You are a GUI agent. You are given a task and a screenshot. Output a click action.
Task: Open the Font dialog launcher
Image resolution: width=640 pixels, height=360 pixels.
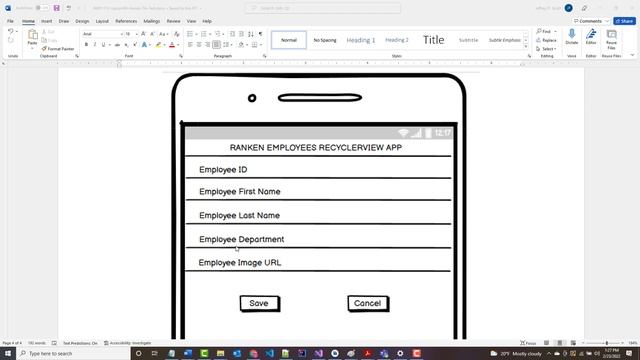pyautogui.click(x=181, y=56)
